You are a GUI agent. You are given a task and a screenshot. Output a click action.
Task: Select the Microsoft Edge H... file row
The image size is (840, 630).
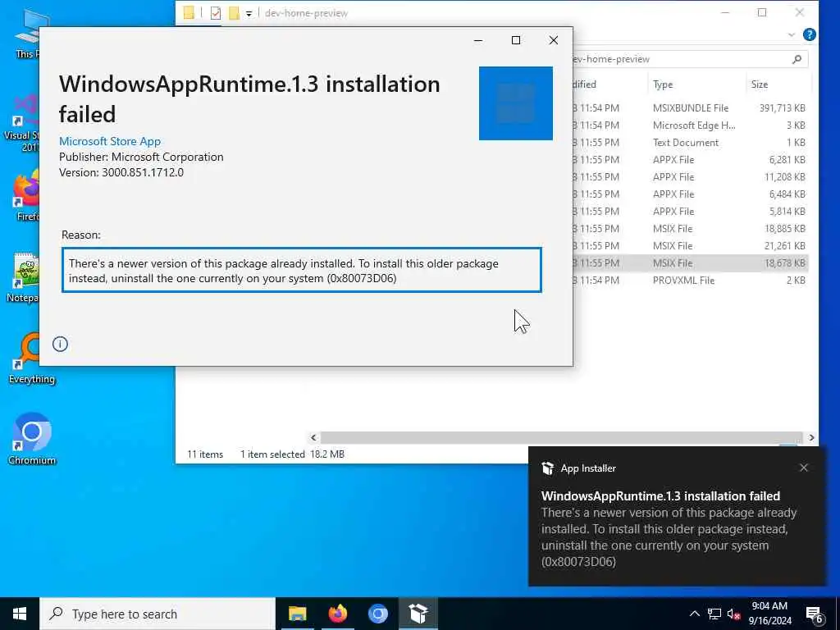pyautogui.click(x=690, y=126)
